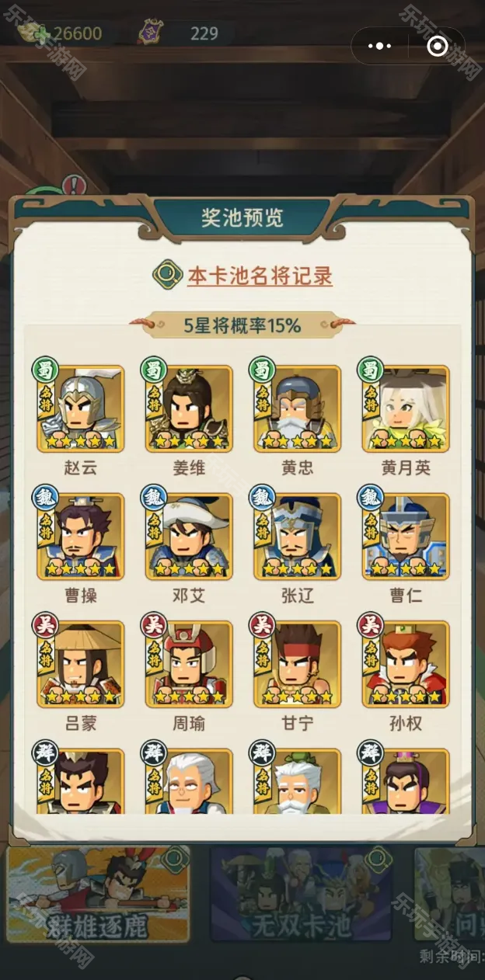Open the 本卡池名将记录 link
The width and height of the screenshot is (485, 980).
coord(260,276)
